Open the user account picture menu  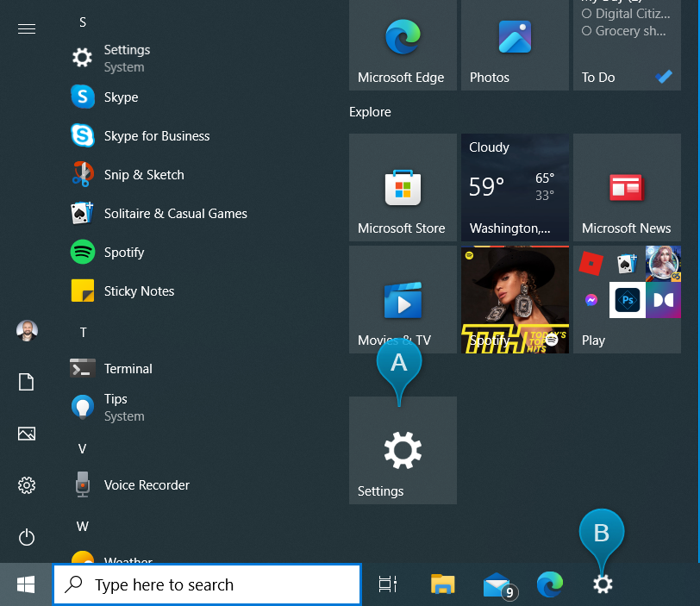click(x=27, y=331)
